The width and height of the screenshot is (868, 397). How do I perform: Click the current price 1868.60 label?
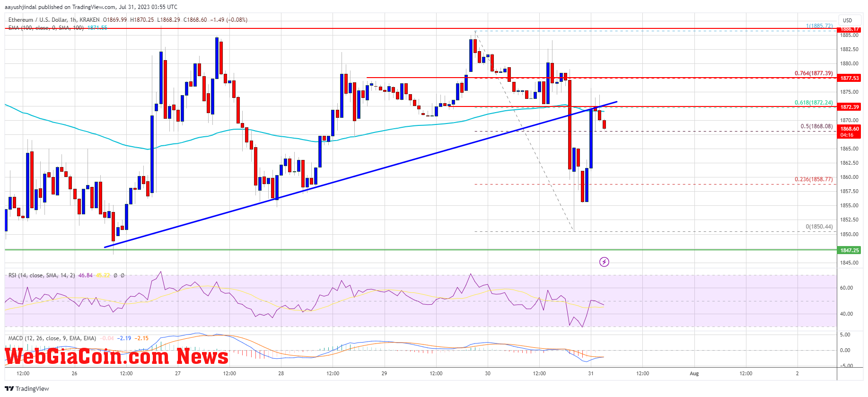[850, 129]
